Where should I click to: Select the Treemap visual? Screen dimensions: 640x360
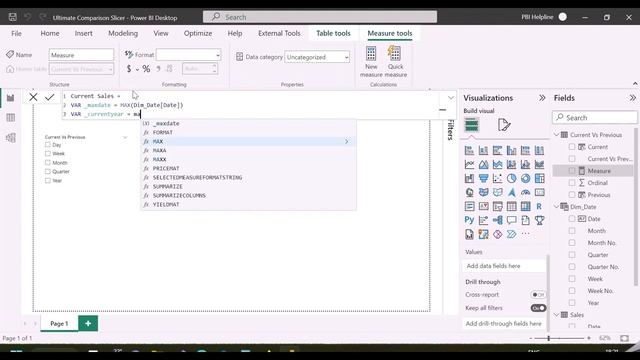coord(539,178)
